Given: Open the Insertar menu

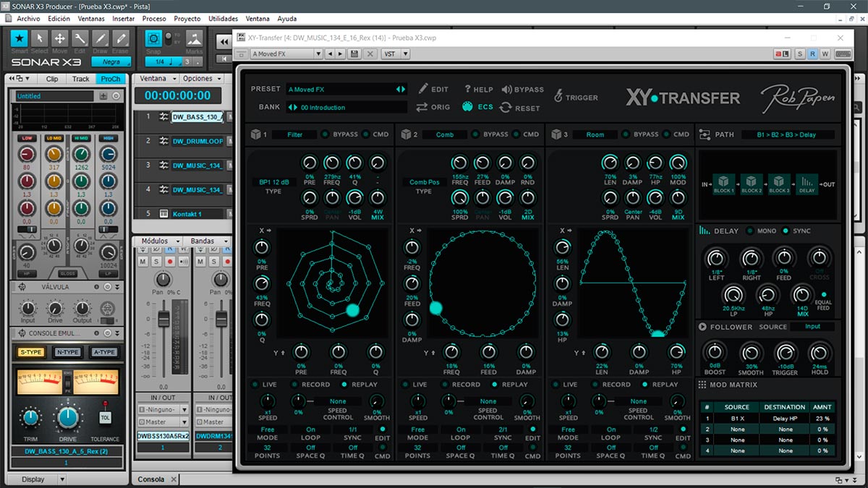Looking at the screenshot, I should pos(124,19).
